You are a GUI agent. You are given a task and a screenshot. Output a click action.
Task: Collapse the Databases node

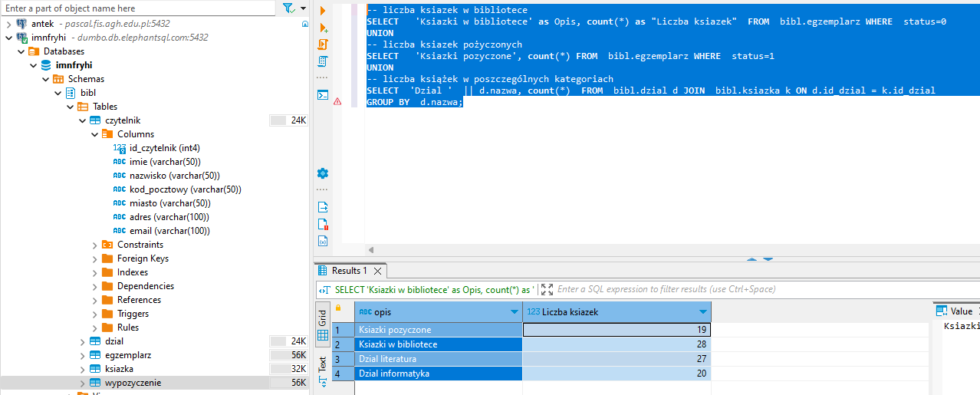click(21, 51)
